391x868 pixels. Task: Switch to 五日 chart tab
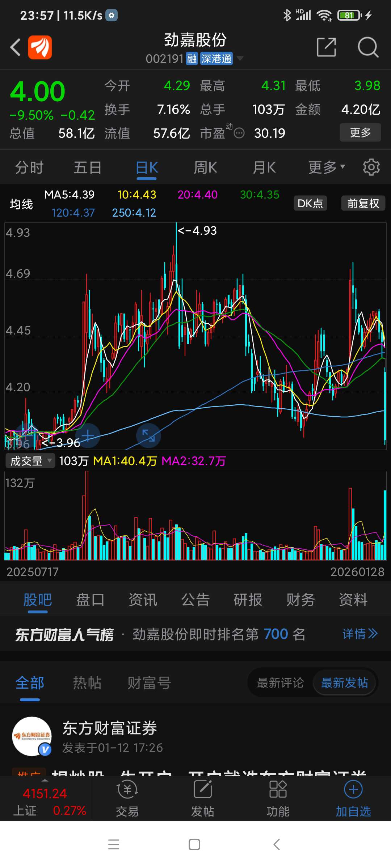(x=88, y=167)
